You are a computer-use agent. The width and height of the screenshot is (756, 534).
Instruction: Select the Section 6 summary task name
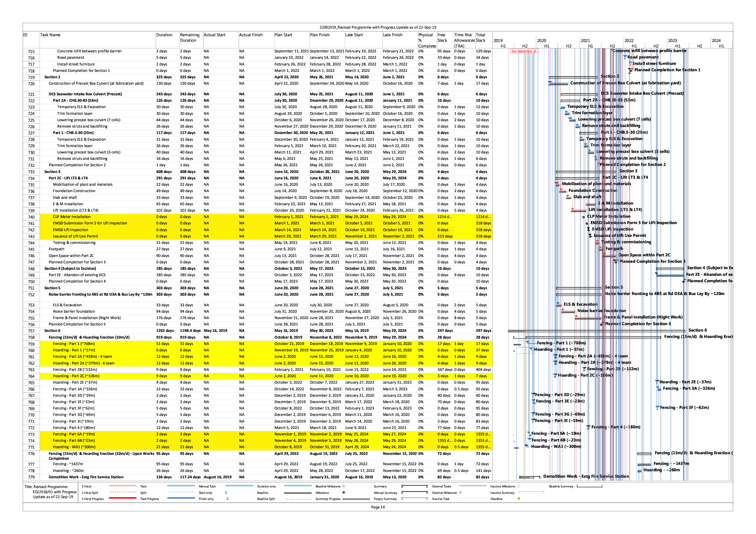click(x=52, y=331)
